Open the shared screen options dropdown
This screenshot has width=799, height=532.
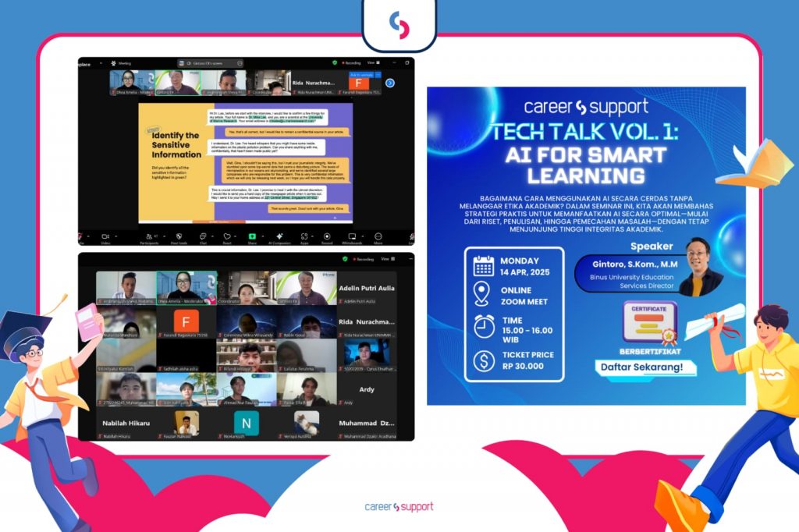(240, 63)
